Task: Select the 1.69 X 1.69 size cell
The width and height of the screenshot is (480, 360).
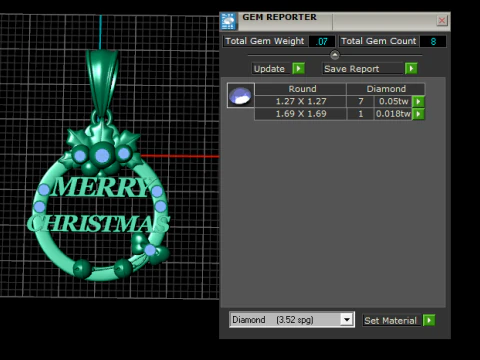Action: coord(301,114)
